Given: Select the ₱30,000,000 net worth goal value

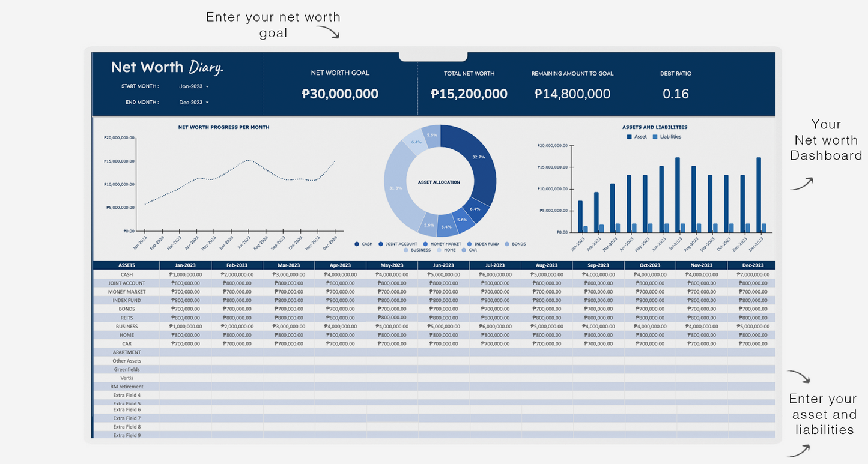Looking at the screenshot, I should 340,94.
